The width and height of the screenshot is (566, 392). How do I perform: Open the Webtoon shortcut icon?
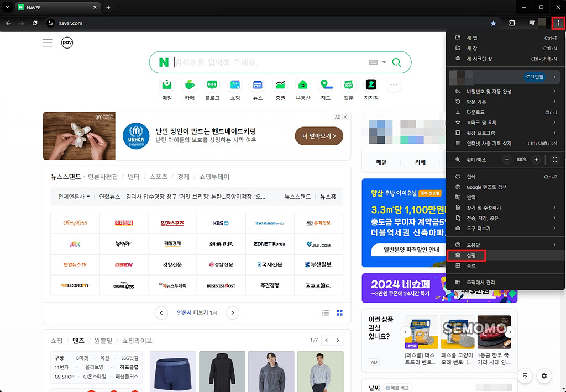(348, 85)
